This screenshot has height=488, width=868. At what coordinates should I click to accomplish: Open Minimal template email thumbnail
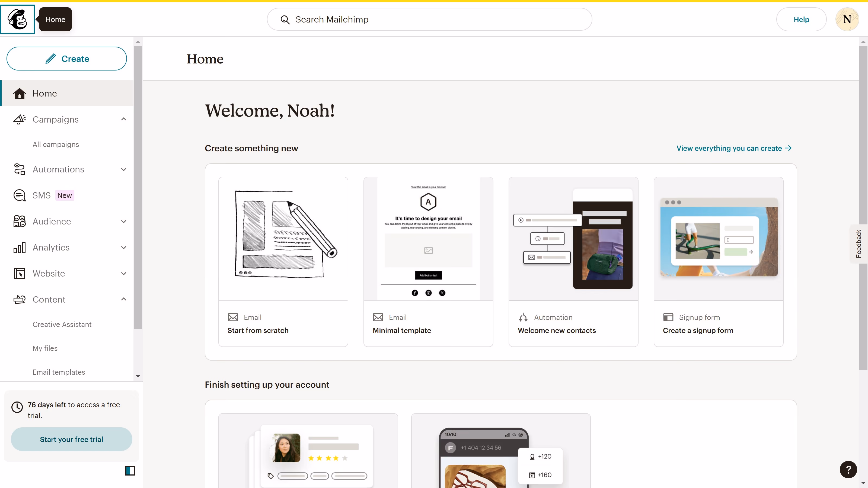click(x=428, y=239)
